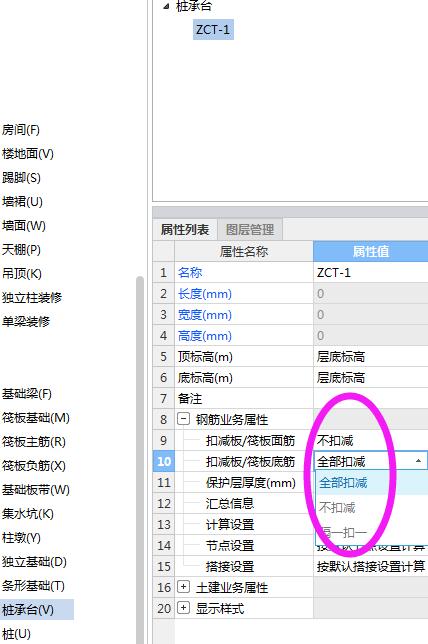Select 桩(U) in navigation list
The width and height of the screenshot is (428, 644).
[x=16, y=634]
